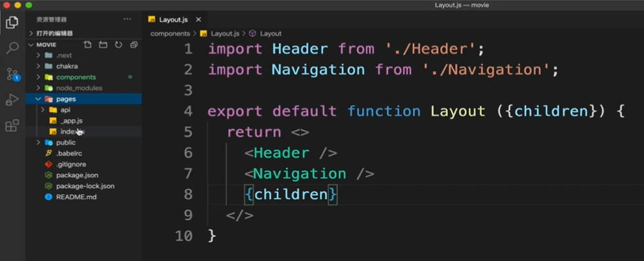The width and height of the screenshot is (644, 261).
Task: Click the yellow JS icon beside _app.js
Action: coord(53,121)
